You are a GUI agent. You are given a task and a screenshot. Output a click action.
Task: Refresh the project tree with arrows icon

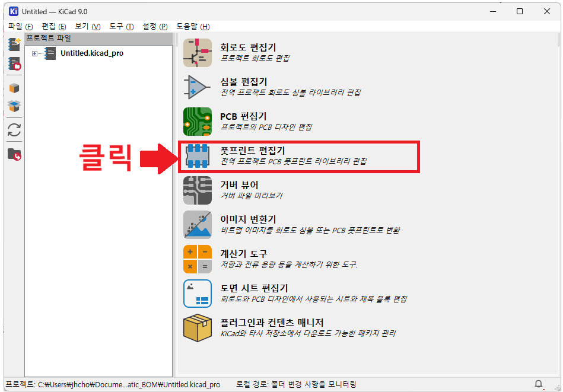[14, 130]
